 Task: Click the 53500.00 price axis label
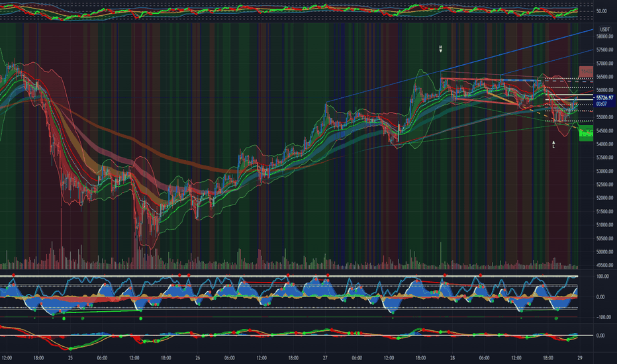click(604, 158)
